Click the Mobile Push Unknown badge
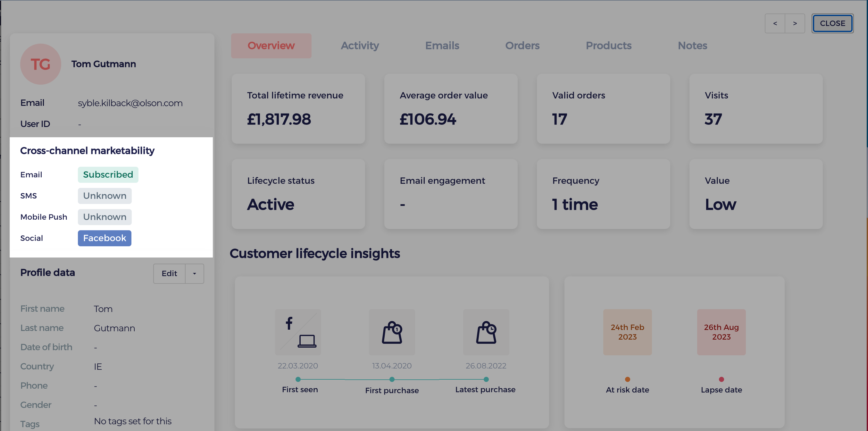868x431 pixels. coord(104,217)
